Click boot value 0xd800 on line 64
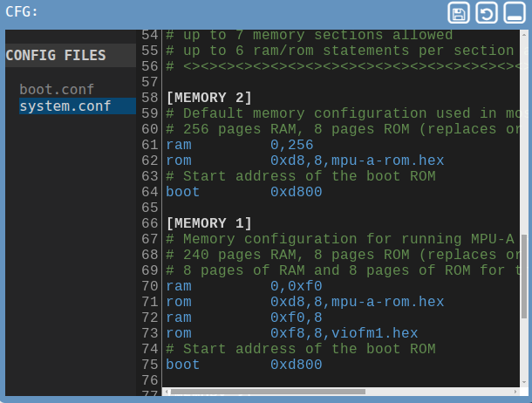532x403 pixels. [297, 192]
